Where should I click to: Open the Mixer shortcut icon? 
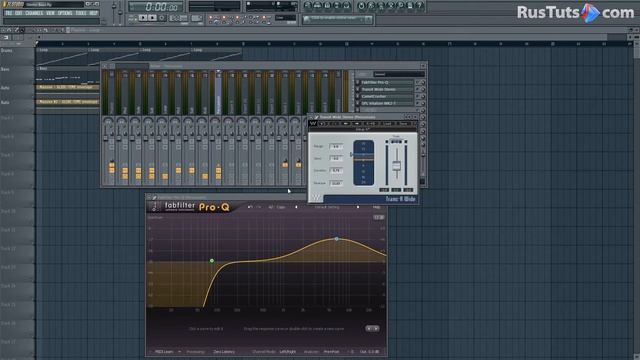click(x=347, y=5)
